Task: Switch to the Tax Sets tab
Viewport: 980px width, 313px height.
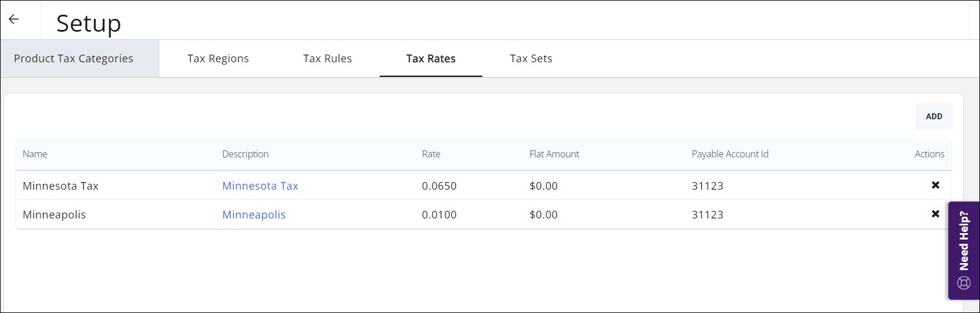Action: (x=530, y=59)
